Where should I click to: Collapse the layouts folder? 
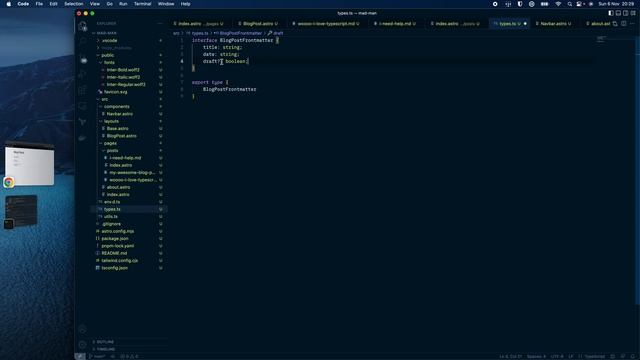130,121
